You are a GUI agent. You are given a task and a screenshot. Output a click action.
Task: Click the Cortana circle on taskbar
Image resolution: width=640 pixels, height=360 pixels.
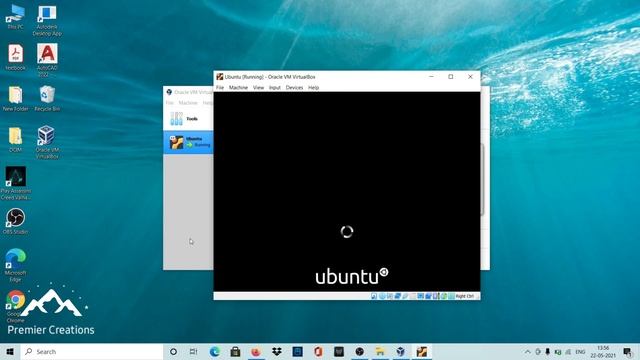click(x=173, y=351)
